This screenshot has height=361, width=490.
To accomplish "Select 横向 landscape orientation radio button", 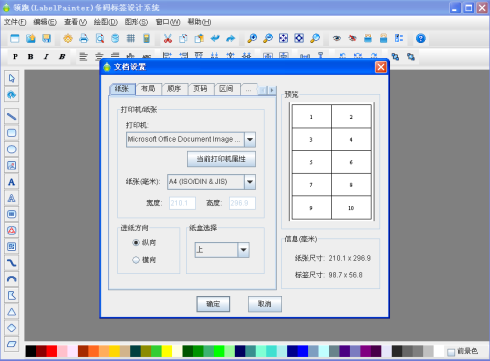I will click(x=136, y=260).
